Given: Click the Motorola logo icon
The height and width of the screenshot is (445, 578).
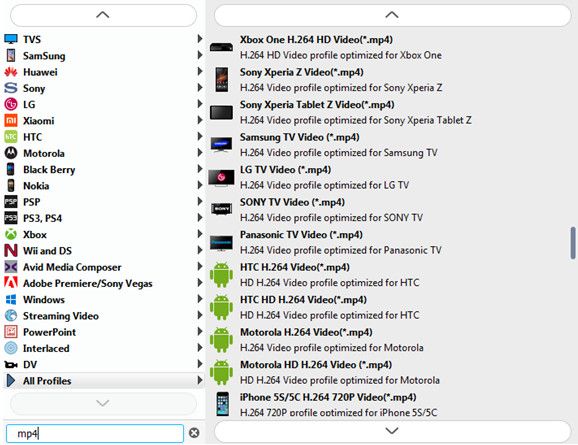Looking at the screenshot, I should (x=11, y=153).
